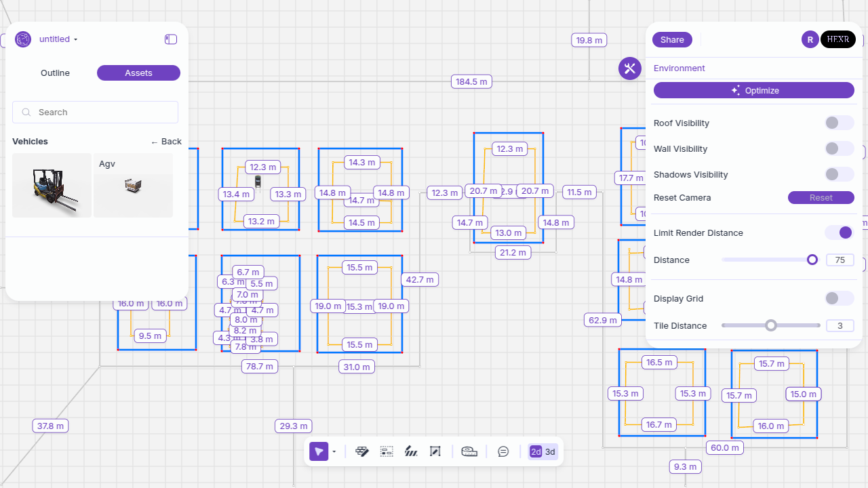Select the zone layout tool
This screenshot has width=868, height=488.
387,451
